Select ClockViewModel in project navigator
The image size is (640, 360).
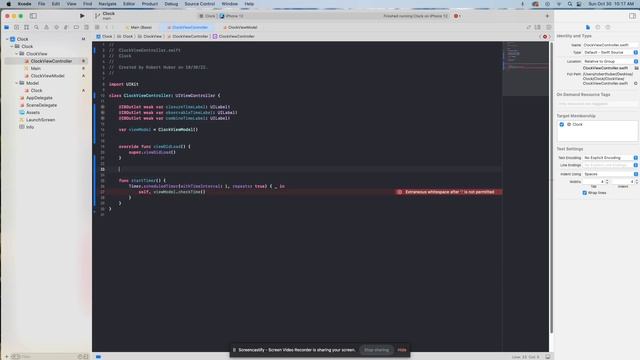coord(47,76)
